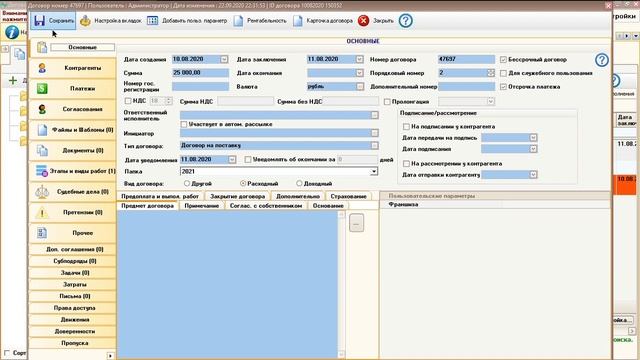Select the Другой radio button
This screenshot has width=640, height=360.
(187, 184)
